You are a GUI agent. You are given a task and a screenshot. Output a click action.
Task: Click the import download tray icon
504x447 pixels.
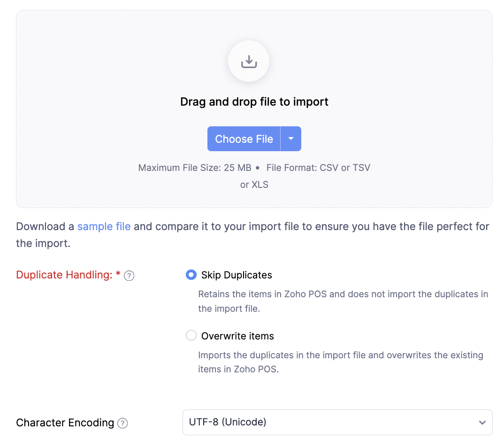point(249,62)
